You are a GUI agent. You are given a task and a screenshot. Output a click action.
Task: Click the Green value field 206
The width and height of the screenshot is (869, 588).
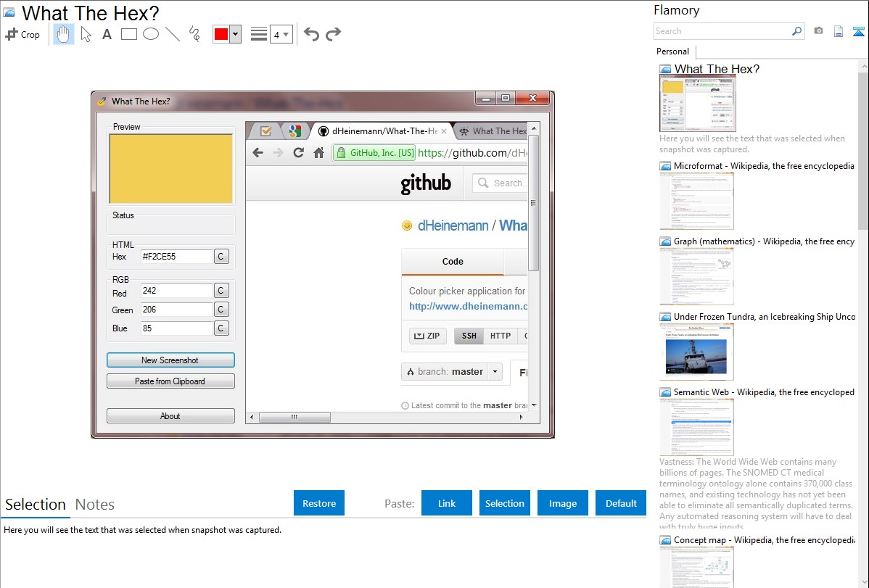(177, 310)
